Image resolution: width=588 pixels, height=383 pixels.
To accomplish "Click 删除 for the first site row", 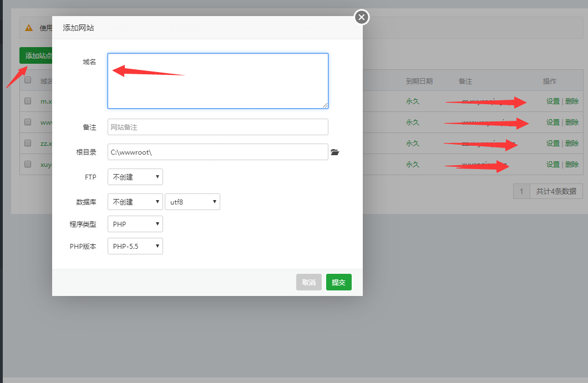I will 572,101.
